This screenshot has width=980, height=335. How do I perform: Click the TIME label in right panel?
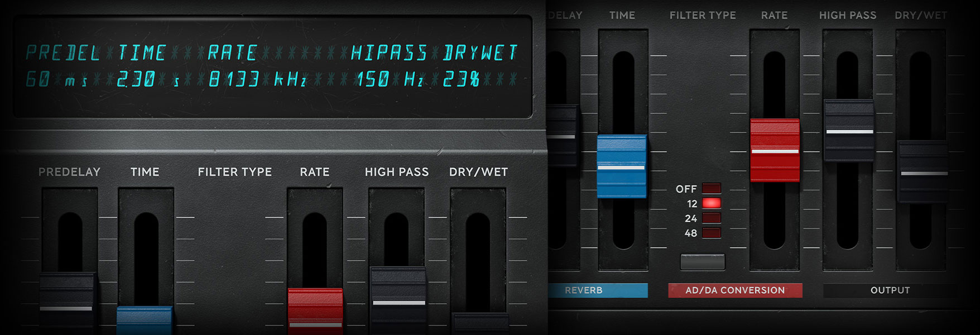tap(622, 16)
